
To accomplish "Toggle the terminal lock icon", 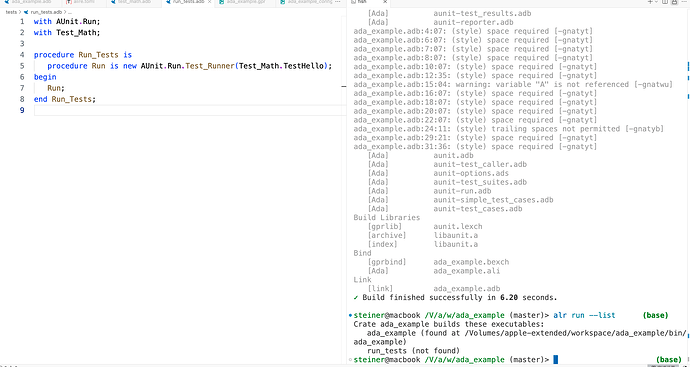I will (x=674, y=2).
